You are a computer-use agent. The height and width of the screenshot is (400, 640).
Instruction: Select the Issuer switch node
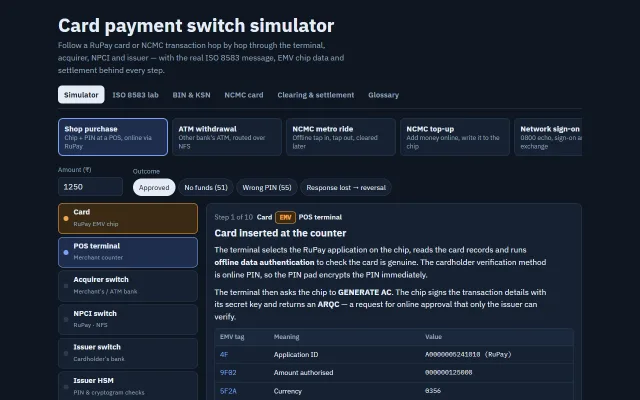click(128, 353)
